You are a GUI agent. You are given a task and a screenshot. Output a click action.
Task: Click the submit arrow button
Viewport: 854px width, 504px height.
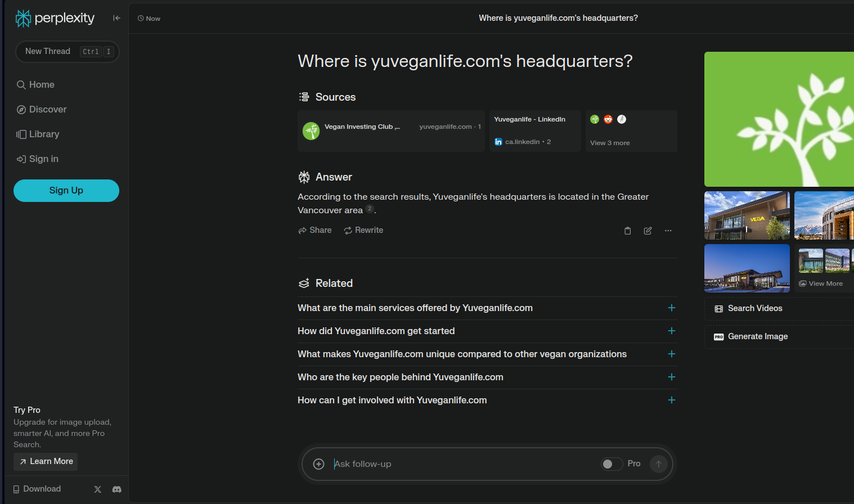tap(659, 464)
